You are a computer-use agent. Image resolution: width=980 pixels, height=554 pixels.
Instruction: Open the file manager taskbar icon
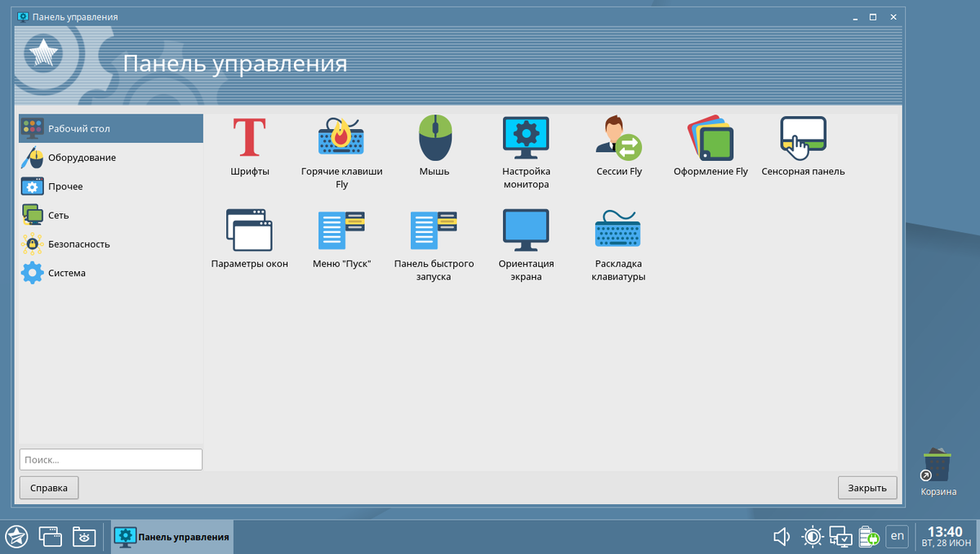(84, 536)
